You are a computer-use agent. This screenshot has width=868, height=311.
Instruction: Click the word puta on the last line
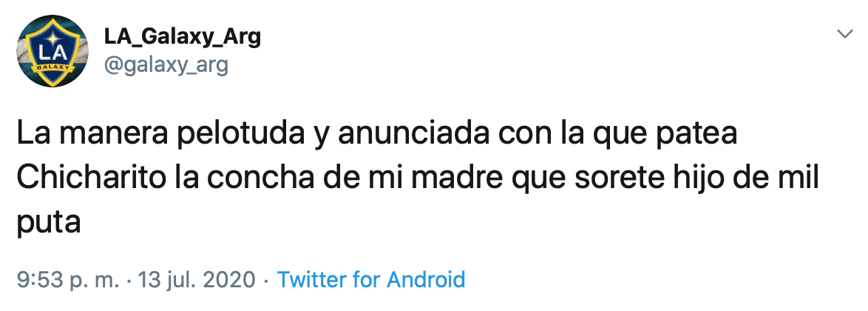pos(48,221)
